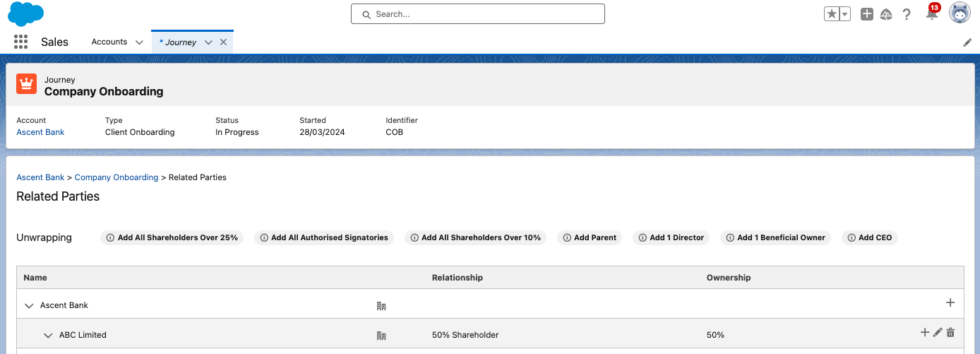
Task: Click the favorites star icon
Action: (832, 14)
